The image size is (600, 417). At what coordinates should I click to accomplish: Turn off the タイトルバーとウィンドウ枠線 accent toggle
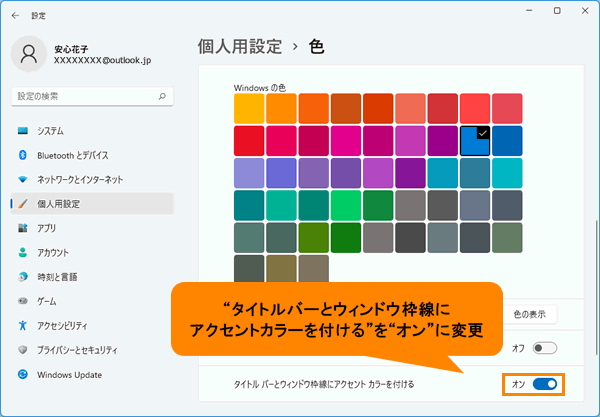[544, 384]
